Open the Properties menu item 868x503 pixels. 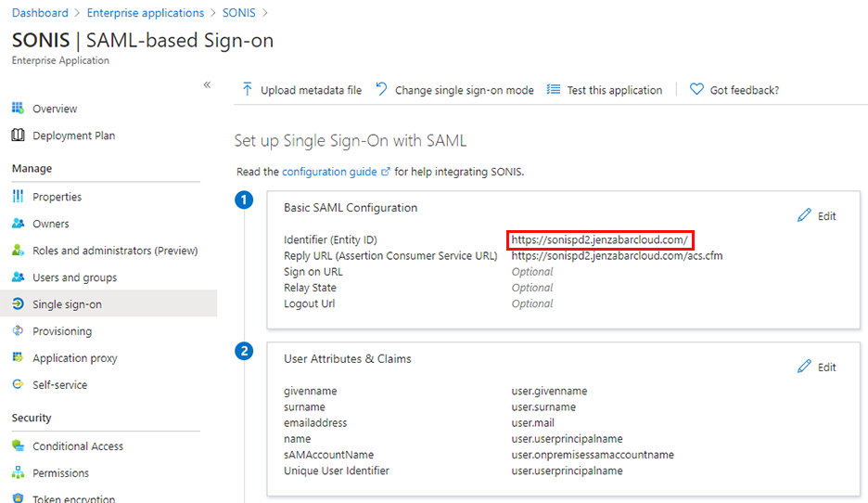(57, 197)
